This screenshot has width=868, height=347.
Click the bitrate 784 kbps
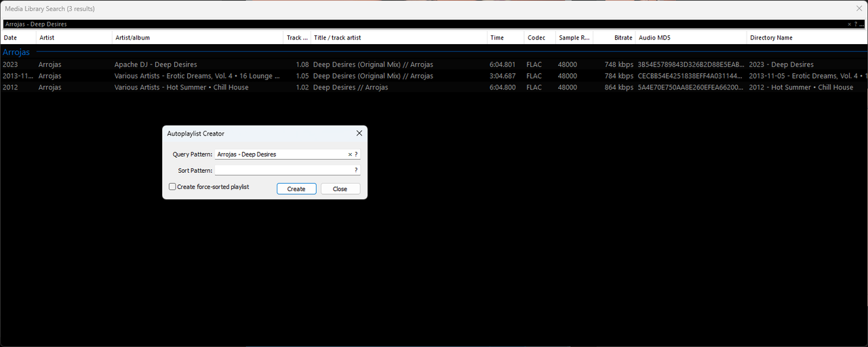tap(619, 76)
